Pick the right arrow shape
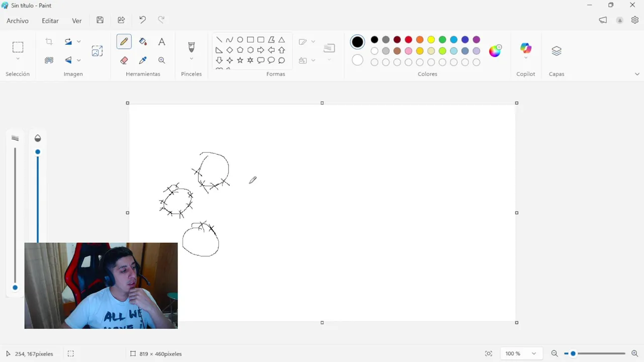644x362 pixels. pos(261,50)
